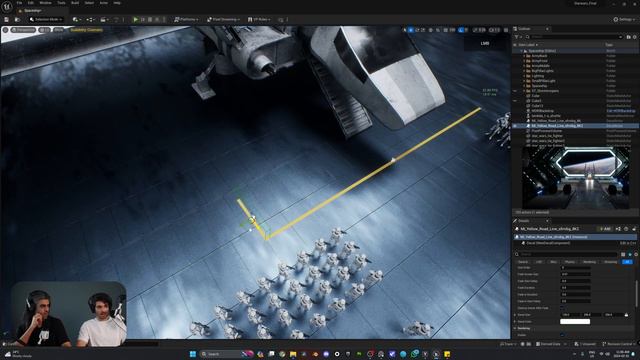Click the Outliner settings gear icon
Image resolution: width=640 pixels, height=360 pixels.
pyautogui.click(x=635, y=37)
